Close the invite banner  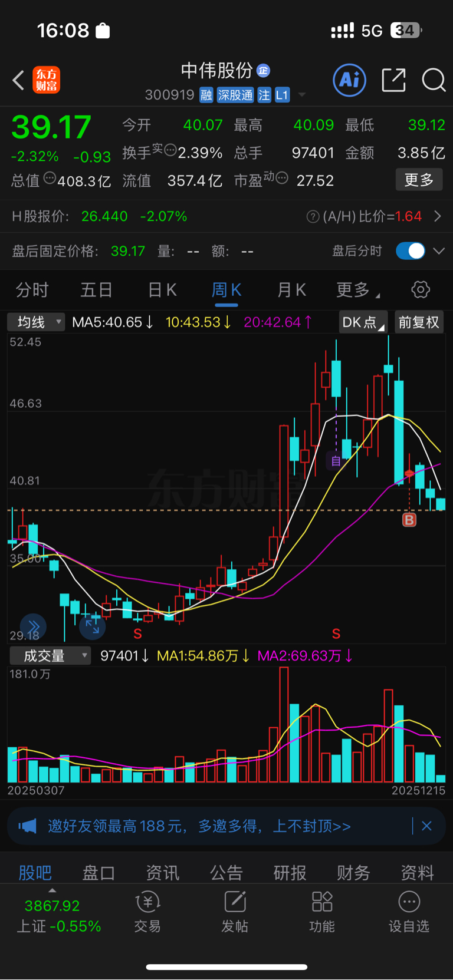tap(427, 826)
